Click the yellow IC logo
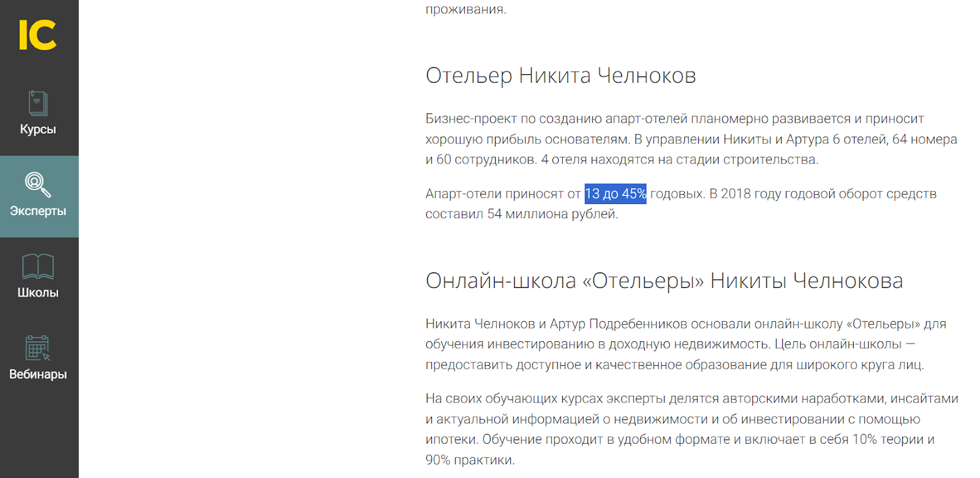 (37, 35)
